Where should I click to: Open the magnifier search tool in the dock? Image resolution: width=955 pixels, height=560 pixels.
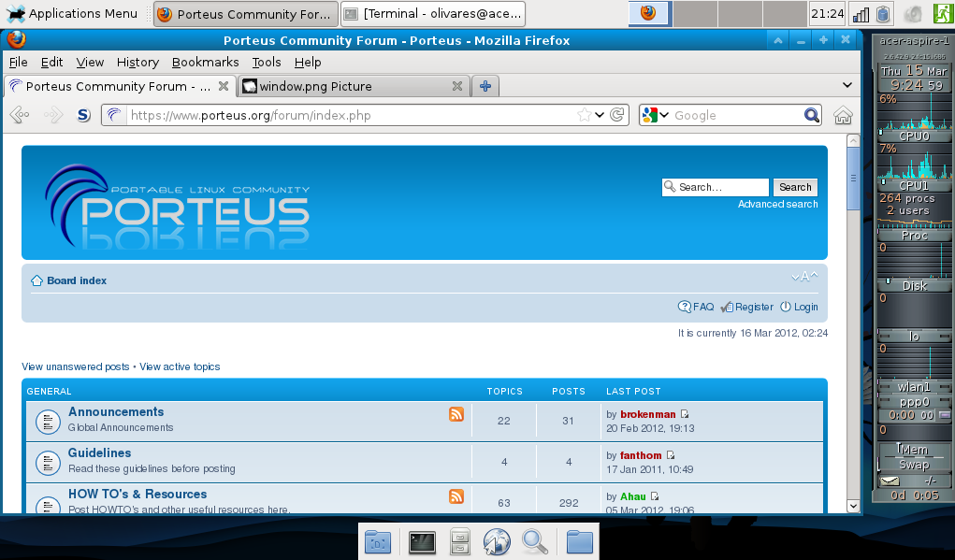click(x=533, y=541)
